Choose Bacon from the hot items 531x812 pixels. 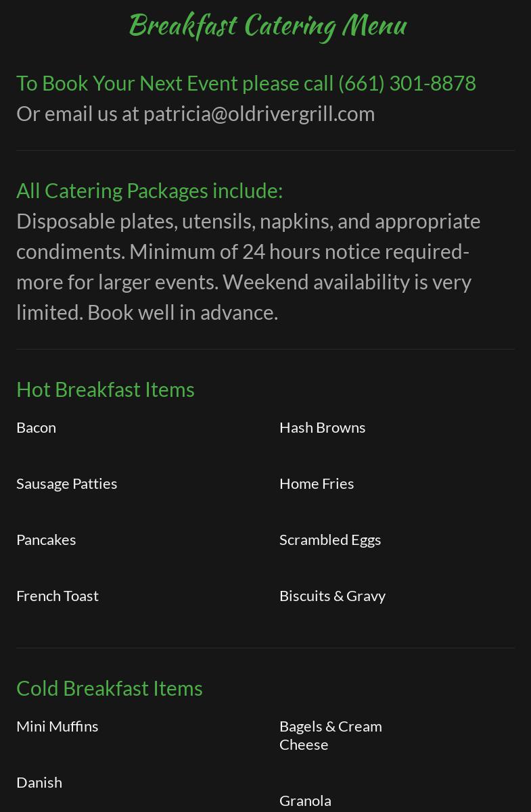pyautogui.click(x=37, y=427)
